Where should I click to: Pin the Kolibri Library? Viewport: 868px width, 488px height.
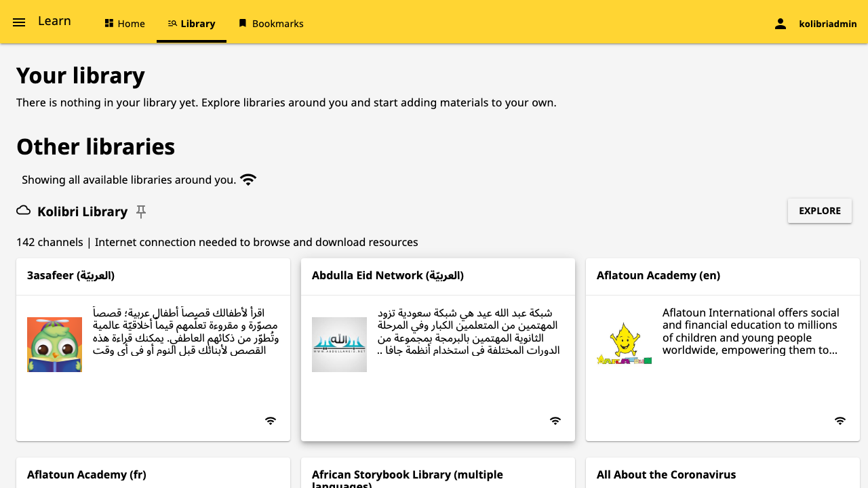click(x=141, y=211)
